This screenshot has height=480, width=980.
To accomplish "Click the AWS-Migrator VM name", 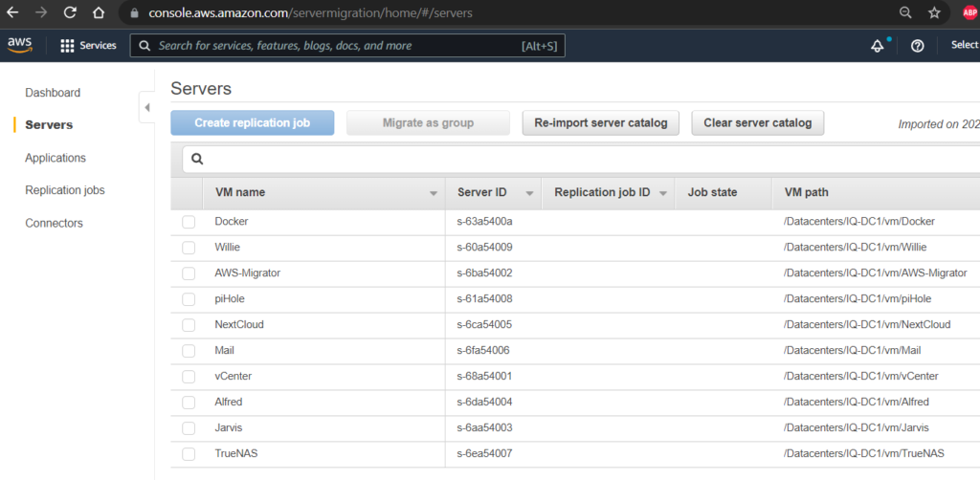I will pyautogui.click(x=248, y=273).
